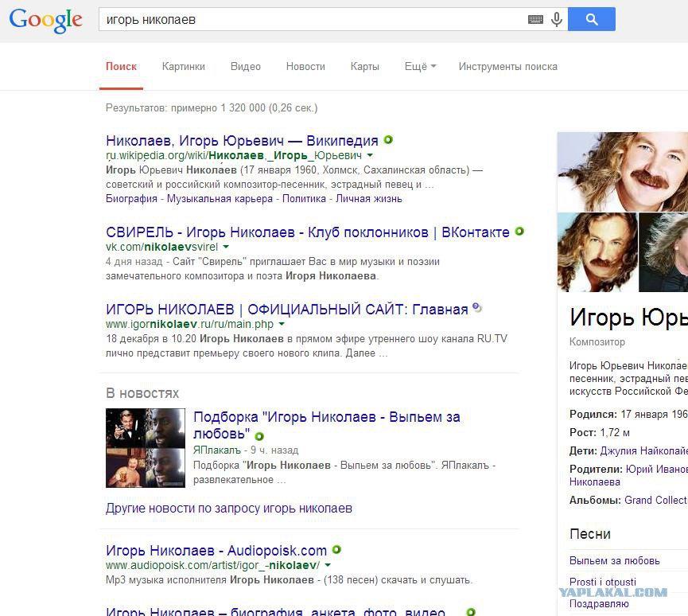Viewport: 688px width, 616px height.
Task: Open the Биография sitelink
Action: tap(131, 198)
